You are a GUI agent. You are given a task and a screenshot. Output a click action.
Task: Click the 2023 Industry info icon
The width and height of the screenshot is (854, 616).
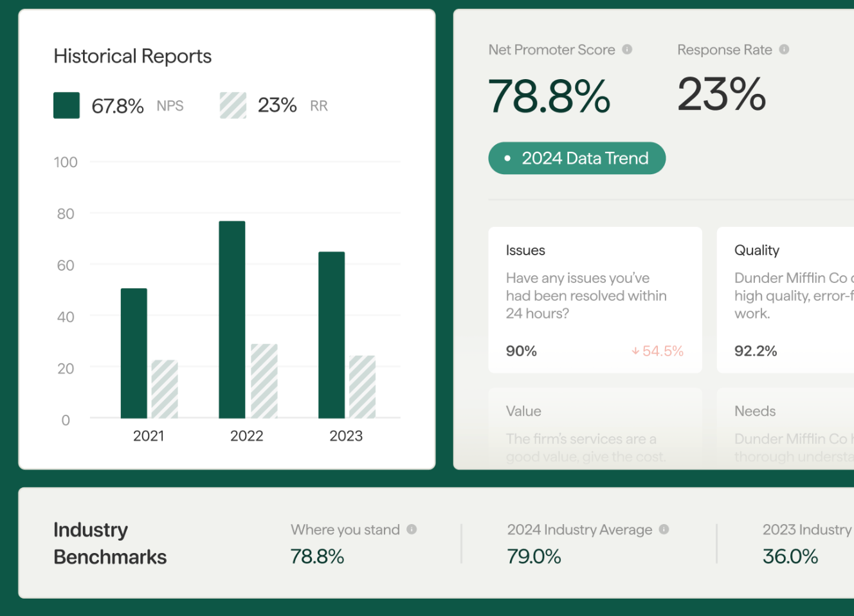pyautogui.click(x=853, y=530)
